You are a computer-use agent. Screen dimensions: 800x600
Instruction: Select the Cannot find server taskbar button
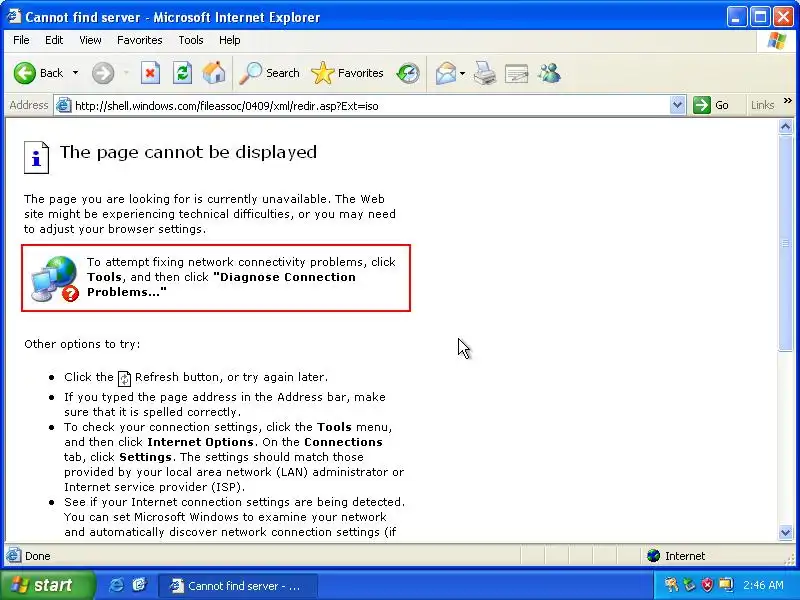point(238,585)
